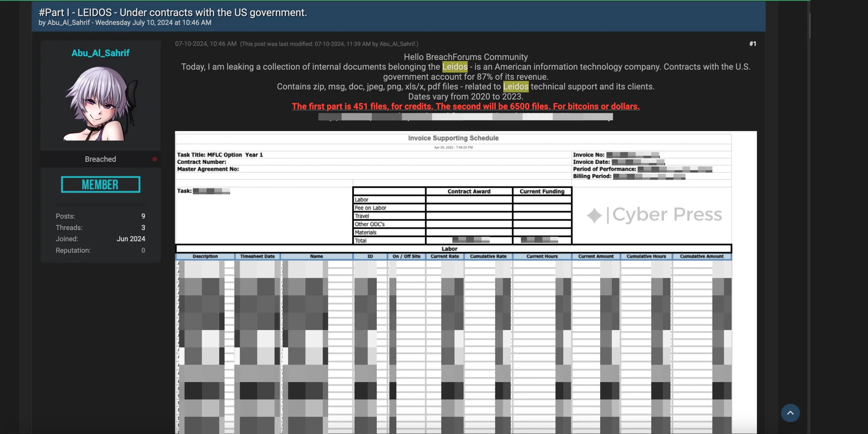Click the "Joined:" value Jun 2024
The width and height of the screenshot is (868, 434).
click(131, 239)
